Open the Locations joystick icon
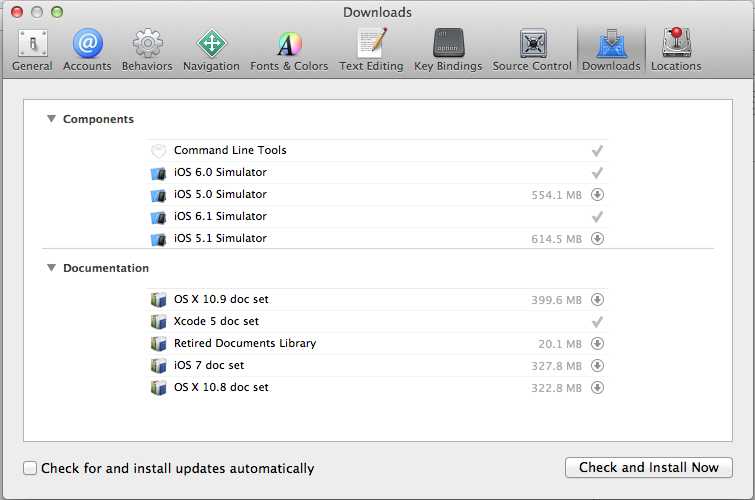 click(x=677, y=42)
